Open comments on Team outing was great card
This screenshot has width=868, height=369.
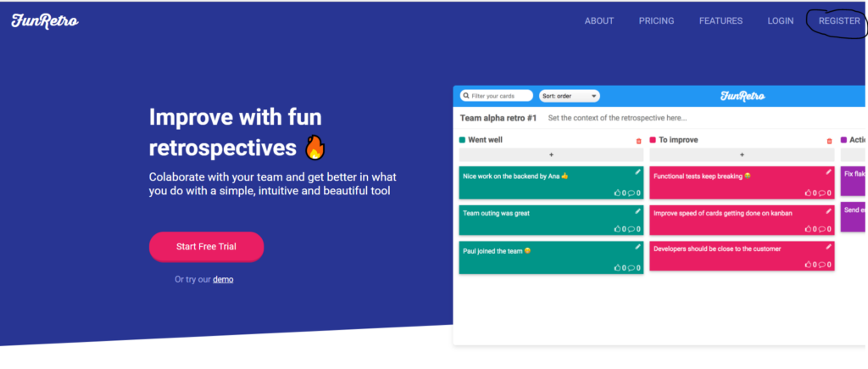point(631,229)
